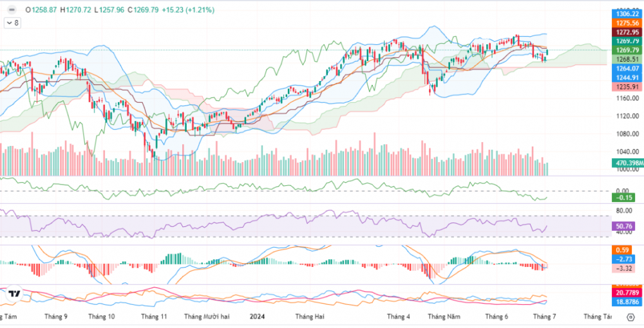Click the gray symbol logo beside the OHLC values

(11, 10)
